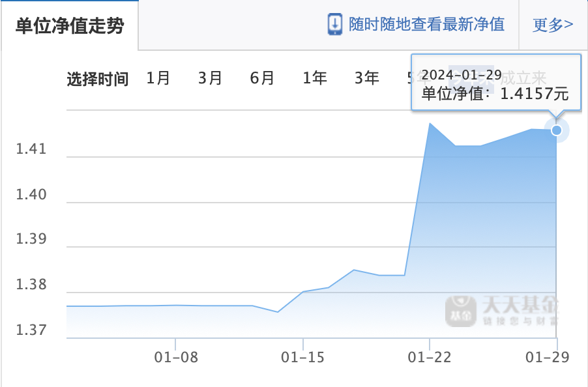This screenshot has width=588, height=387.
Task: Select the 3月 time range
Action: pos(211,78)
